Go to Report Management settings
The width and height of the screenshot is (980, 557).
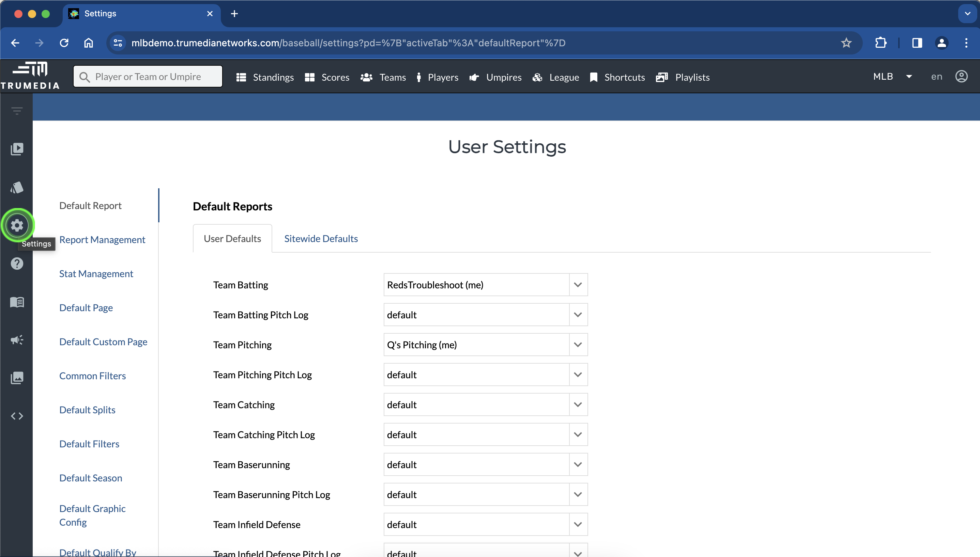click(x=102, y=239)
